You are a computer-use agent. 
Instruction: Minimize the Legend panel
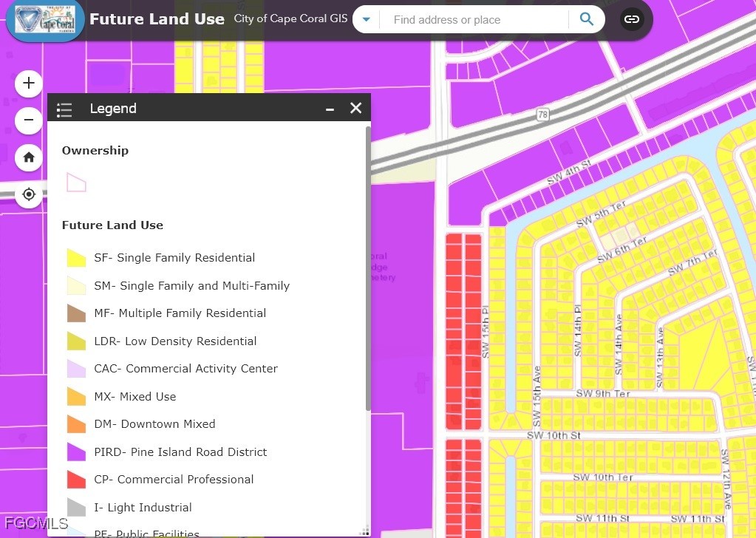330,109
